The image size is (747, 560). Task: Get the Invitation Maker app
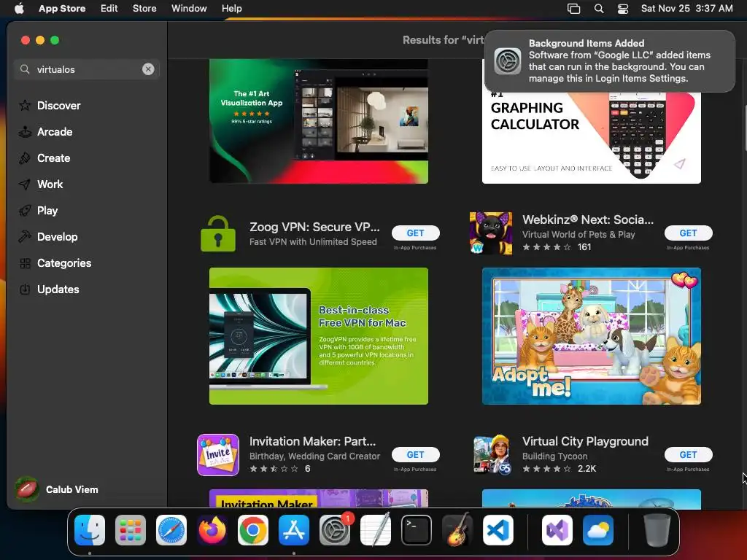coord(415,455)
